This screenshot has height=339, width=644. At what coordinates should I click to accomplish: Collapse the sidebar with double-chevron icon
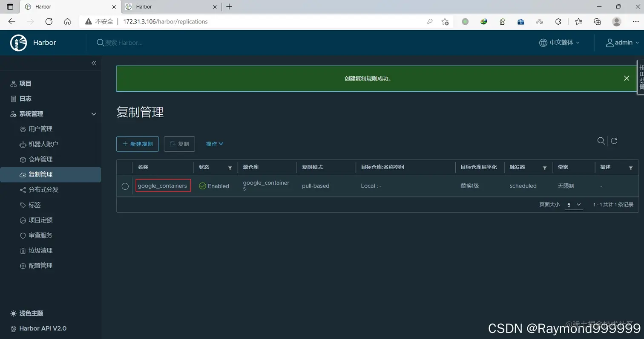(94, 63)
